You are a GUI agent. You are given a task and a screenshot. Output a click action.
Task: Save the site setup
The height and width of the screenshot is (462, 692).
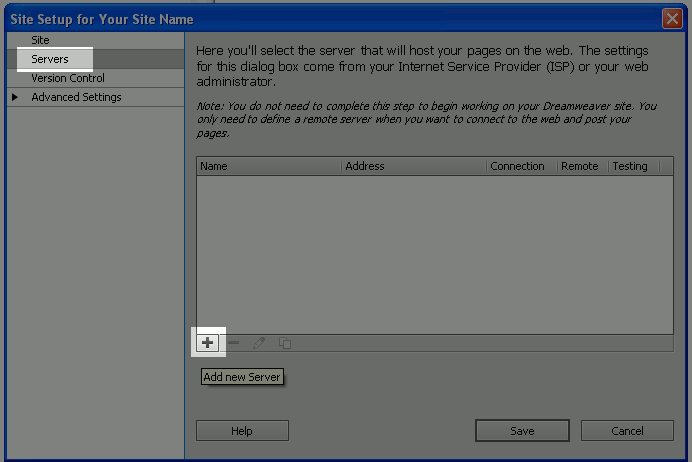click(x=521, y=431)
